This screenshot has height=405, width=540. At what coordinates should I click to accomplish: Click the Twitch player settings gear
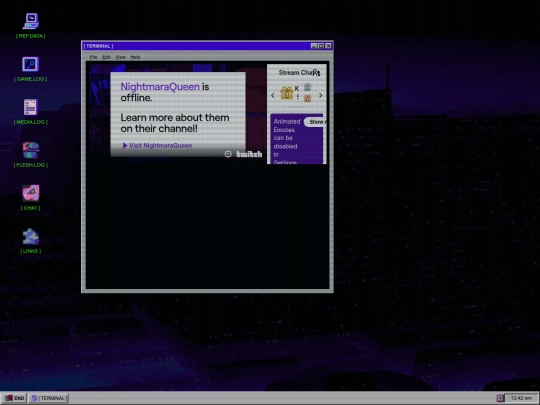pyautogui.click(x=228, y=154)
